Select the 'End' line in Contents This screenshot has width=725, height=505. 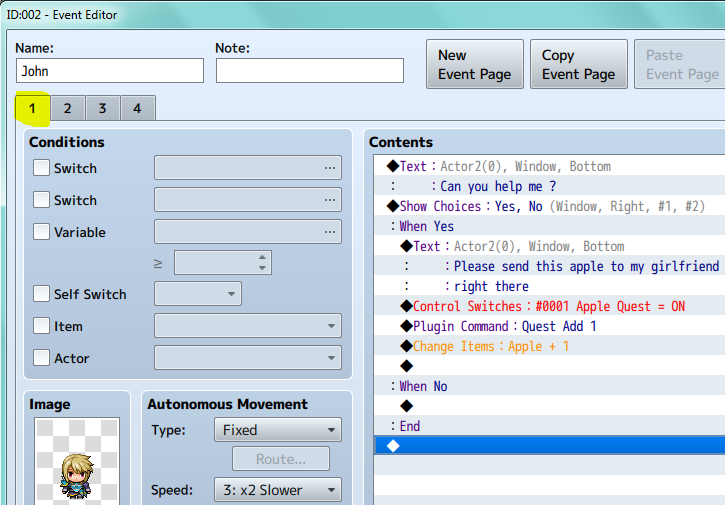click(x=550, y=426)
